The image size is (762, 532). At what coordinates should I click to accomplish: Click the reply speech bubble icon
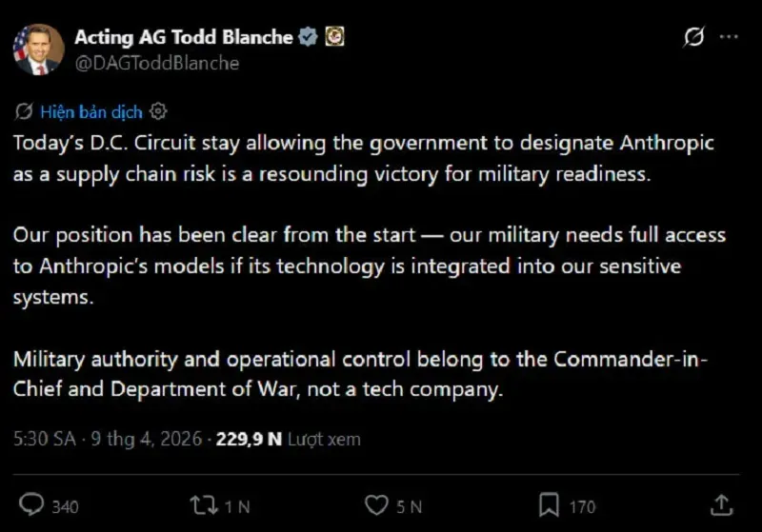tap(31, 503)
